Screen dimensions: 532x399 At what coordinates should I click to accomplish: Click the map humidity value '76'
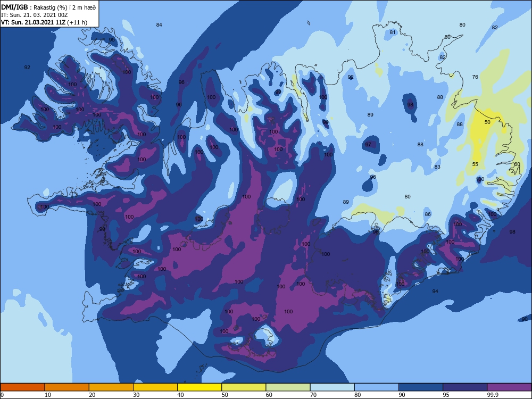click(x=475, y=77)
